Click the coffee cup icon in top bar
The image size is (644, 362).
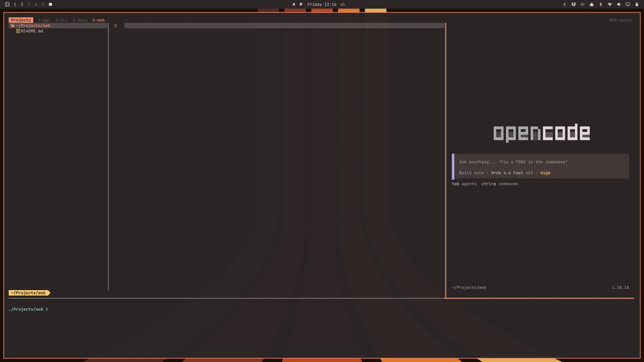pos(301,4)
